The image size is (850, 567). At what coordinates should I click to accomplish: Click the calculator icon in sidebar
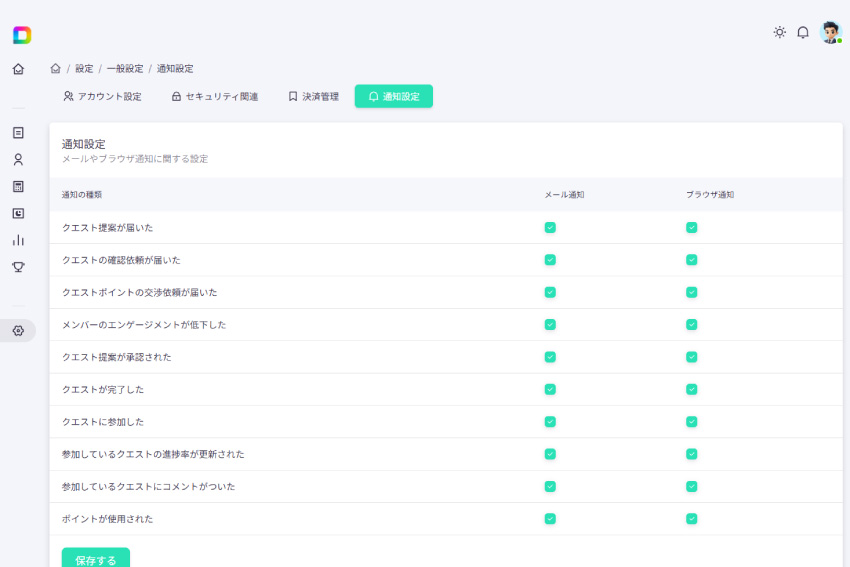pyautogui.click(x=18, y=186)
